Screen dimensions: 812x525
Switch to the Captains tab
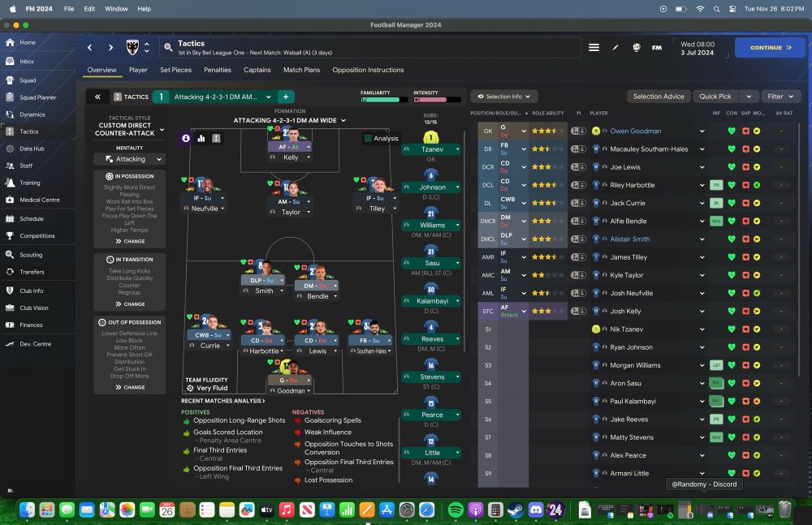coord(257,70)
